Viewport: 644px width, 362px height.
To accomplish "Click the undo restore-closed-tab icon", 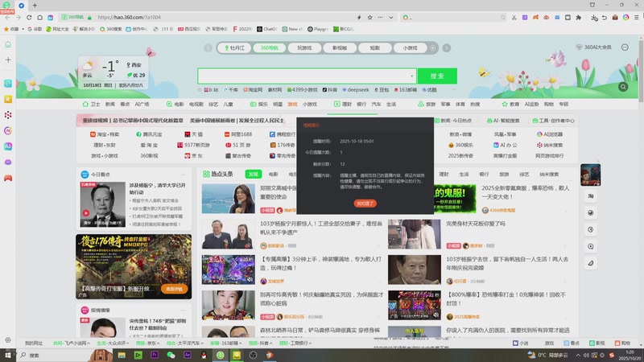I will pyautogui.click(x=605, y=18).
